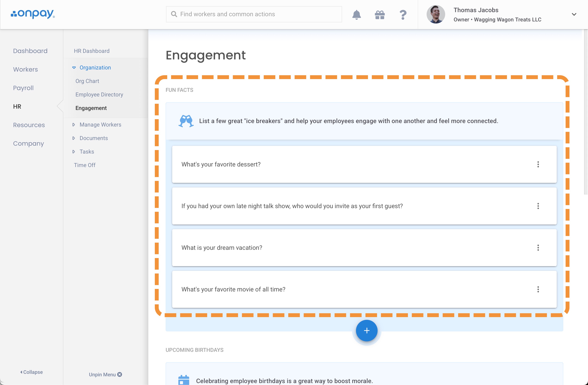
Task: Expand the Documents section
Action: [74, 138]
